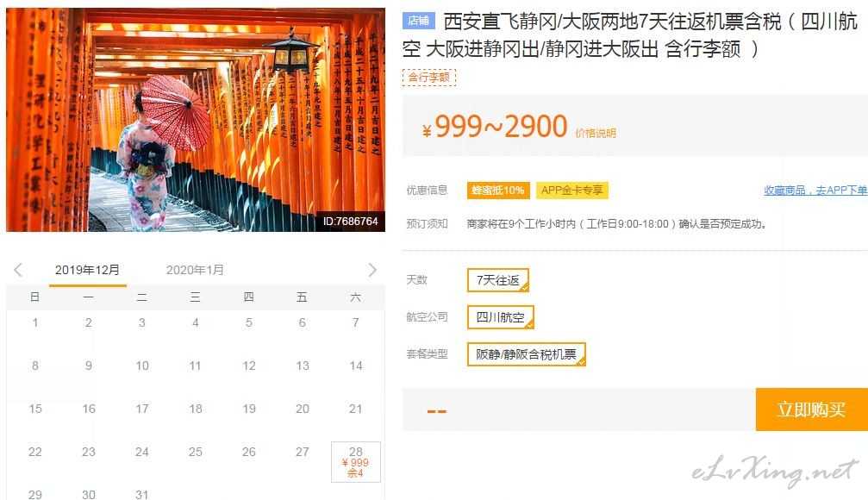Switch to the 2019年12月 tab
The width and height of the screenshot is (868, 500).
coord(87,270)
